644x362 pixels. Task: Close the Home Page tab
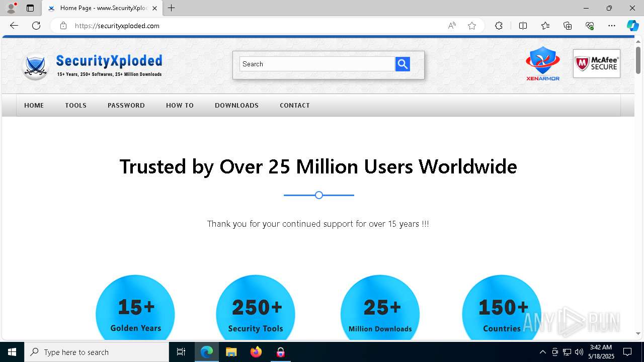pos(154,8)
